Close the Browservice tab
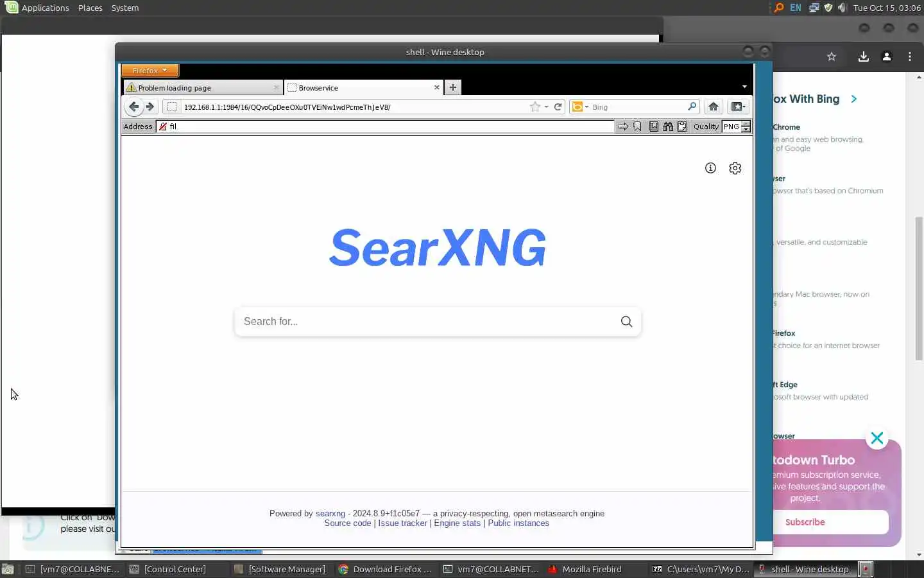924x578 pixels. click(437, 87)
